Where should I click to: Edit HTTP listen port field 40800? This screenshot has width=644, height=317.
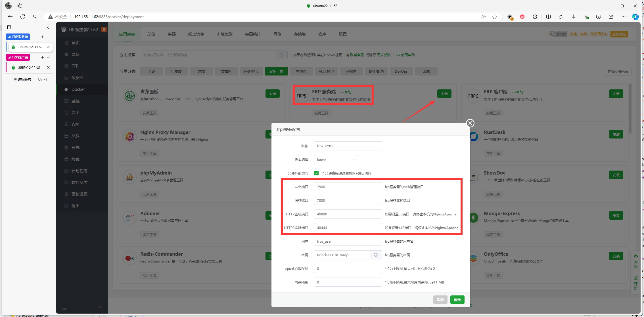pos(348,214)
